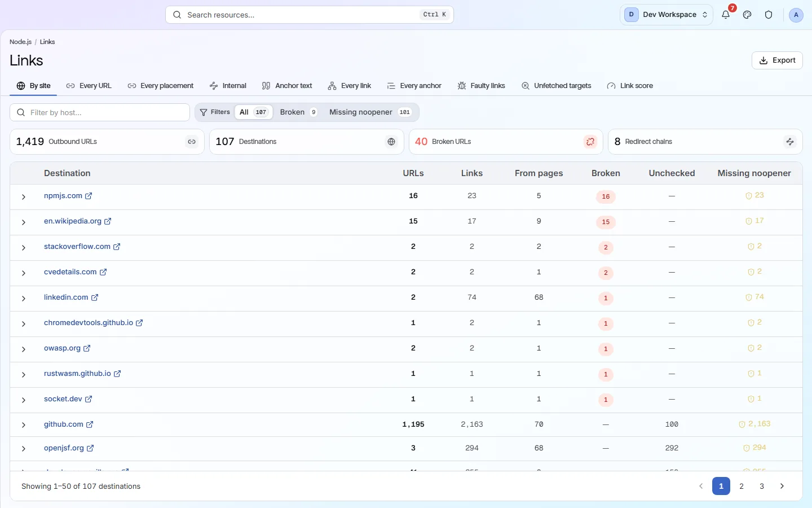Open the Dev Workspace switcher

667,15
